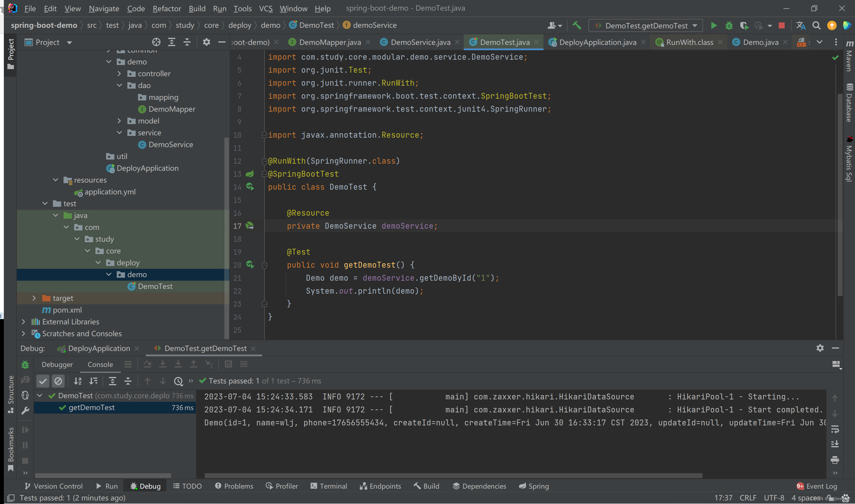Image resolution: width=855 pixels, height=504 pixels.
Task: Open the translate plugin icon
Action: (801, 25)
